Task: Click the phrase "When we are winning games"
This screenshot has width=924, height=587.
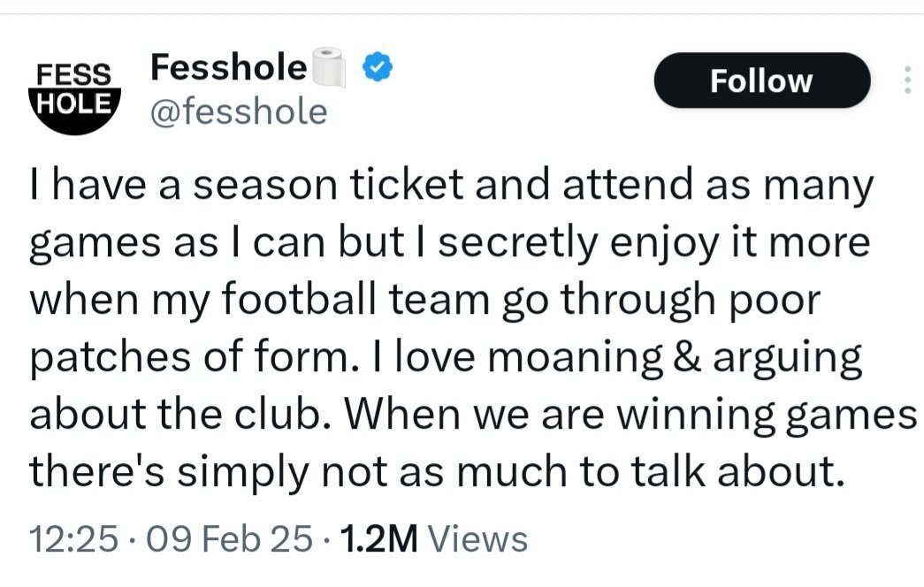Action: coord(630,415)
